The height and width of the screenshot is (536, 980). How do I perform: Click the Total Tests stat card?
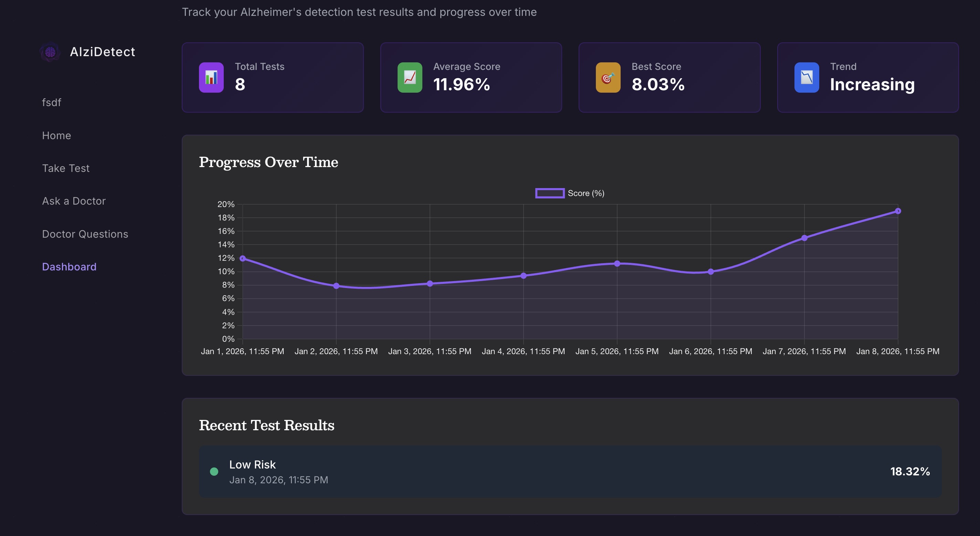272,77
